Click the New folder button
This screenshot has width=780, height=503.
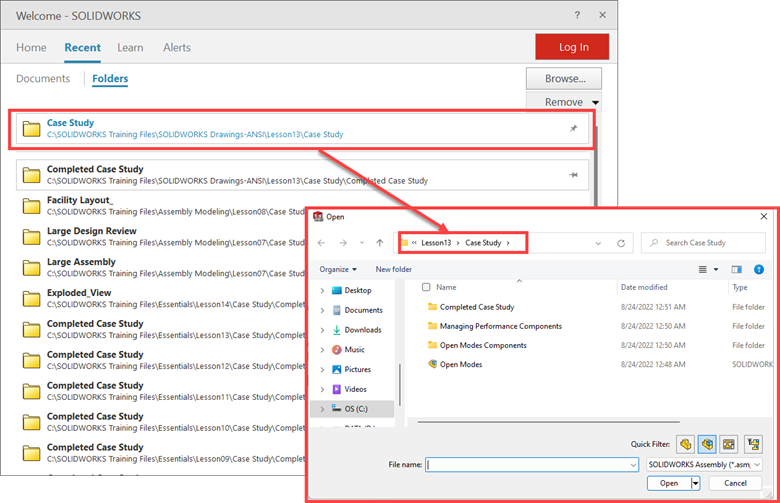coord(393,269)
